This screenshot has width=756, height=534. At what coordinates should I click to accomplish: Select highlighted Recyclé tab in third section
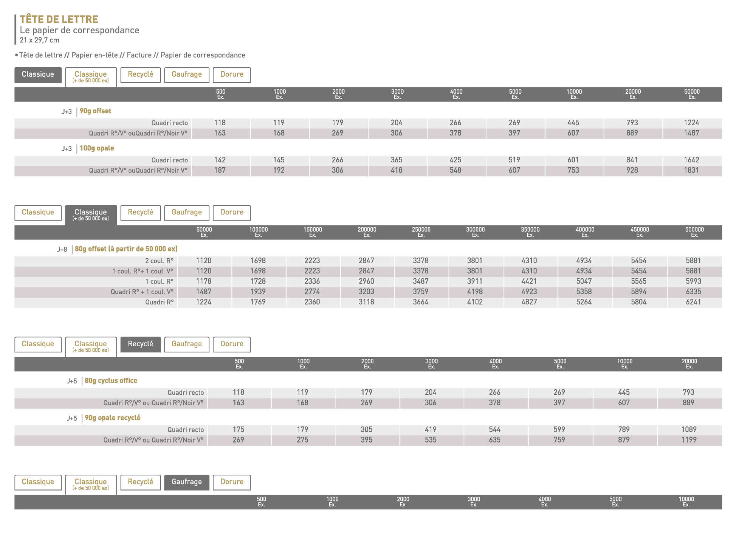click(140, 344)
